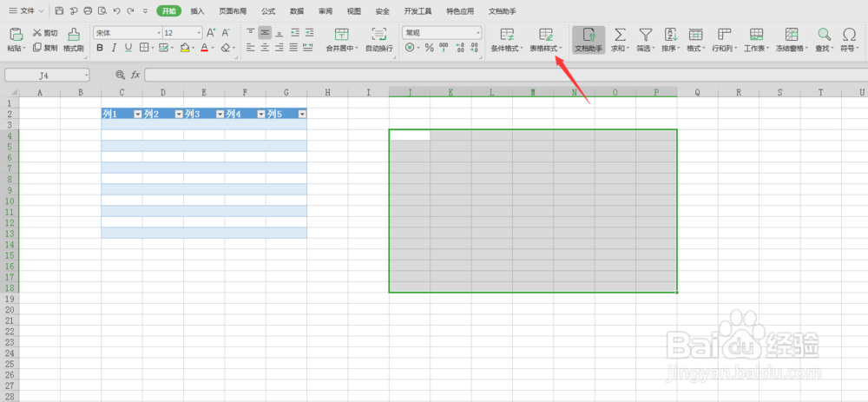Click the Sort (排序) button
Image resolution: width=868 pixels, height=402 pixels.
pyautogui.click(x=671, y=40)
